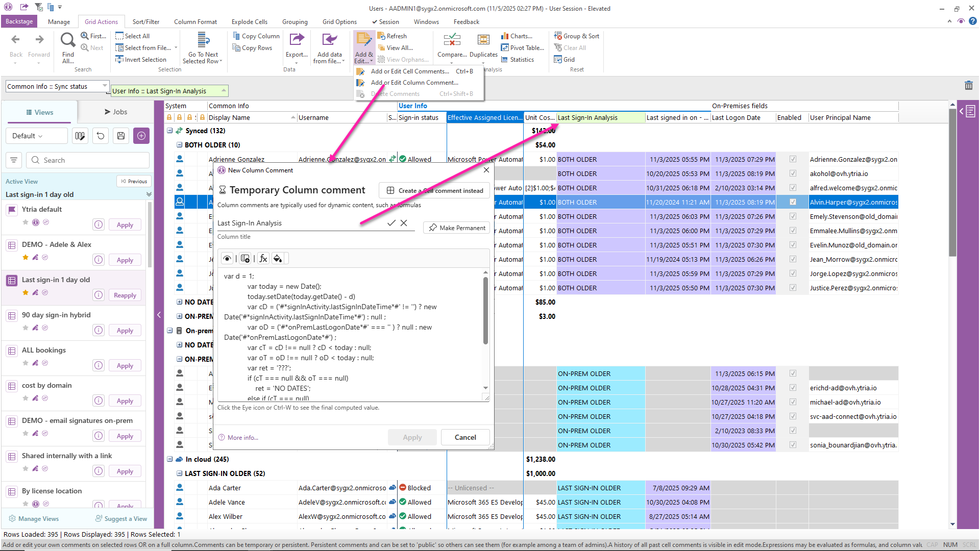
Task: Click the Duplicates analysis icon
Action: 483,40
